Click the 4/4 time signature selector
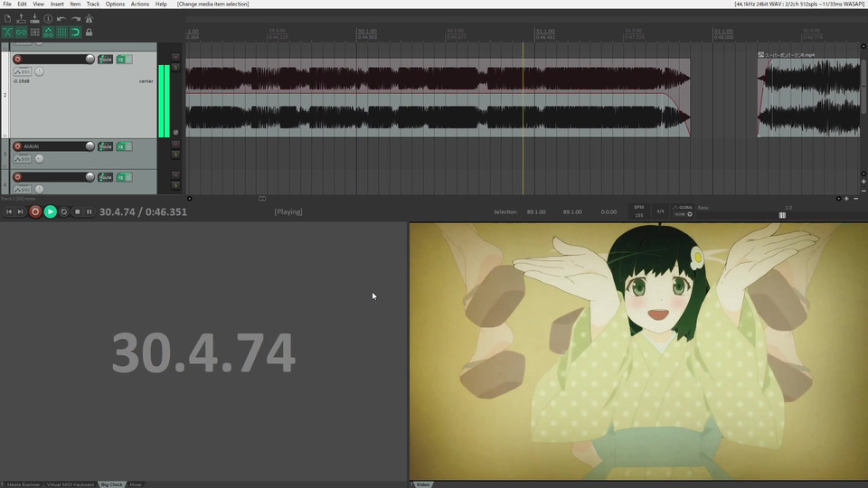868x488 pixels. click(x=660, y=211)
